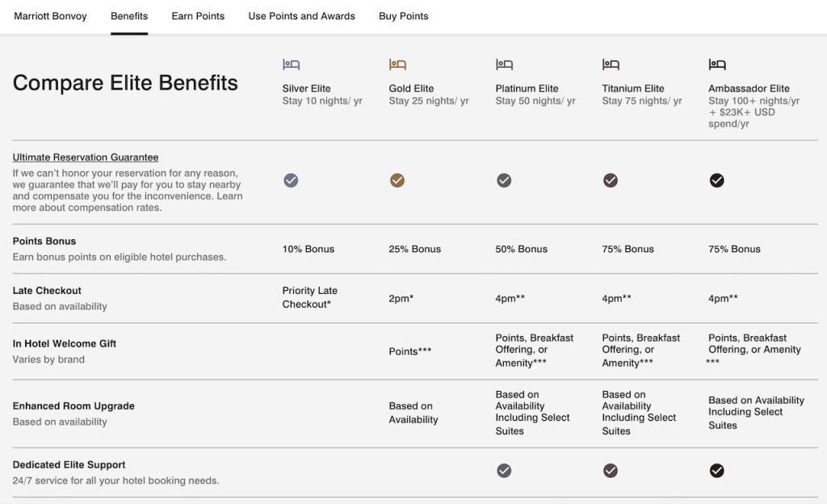The image size is (827, 504).
Task: Click Silver Elite reservation guarantee checkmark
Action: tap(291, 181)
